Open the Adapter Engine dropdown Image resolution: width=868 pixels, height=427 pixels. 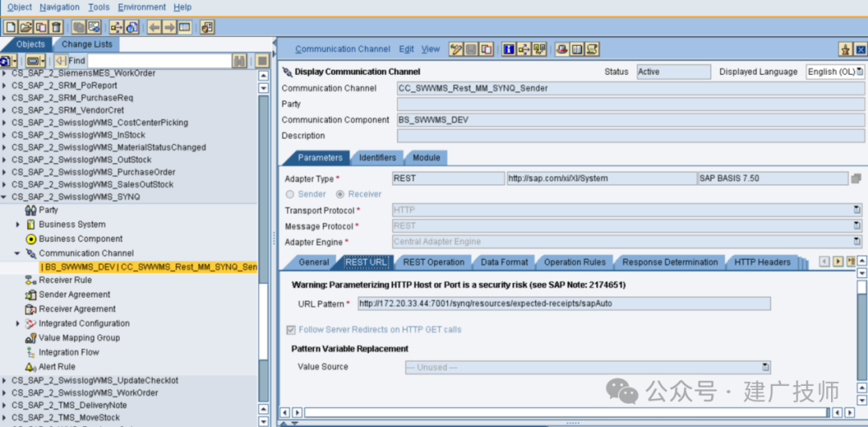tap(857, 241)
